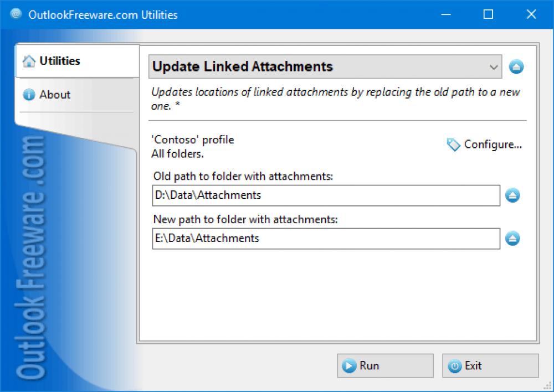The image size is (554, 392).
Task: Click the blue icon beside the old path field
Action: click(x=512, y=195)
